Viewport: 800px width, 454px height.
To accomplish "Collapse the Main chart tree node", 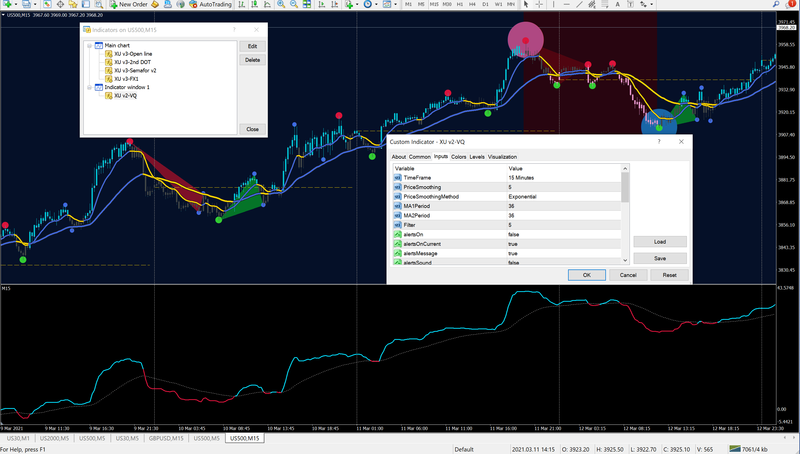I will point(88,45).
